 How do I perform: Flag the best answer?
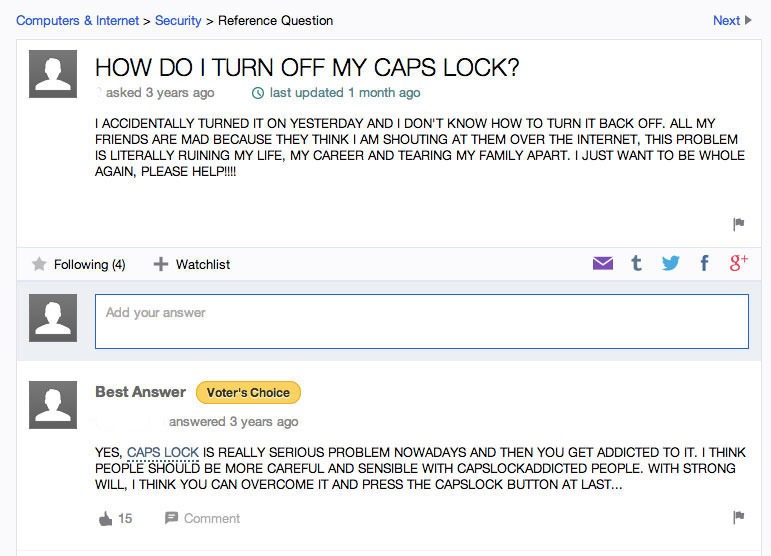[x=739, y=517]
